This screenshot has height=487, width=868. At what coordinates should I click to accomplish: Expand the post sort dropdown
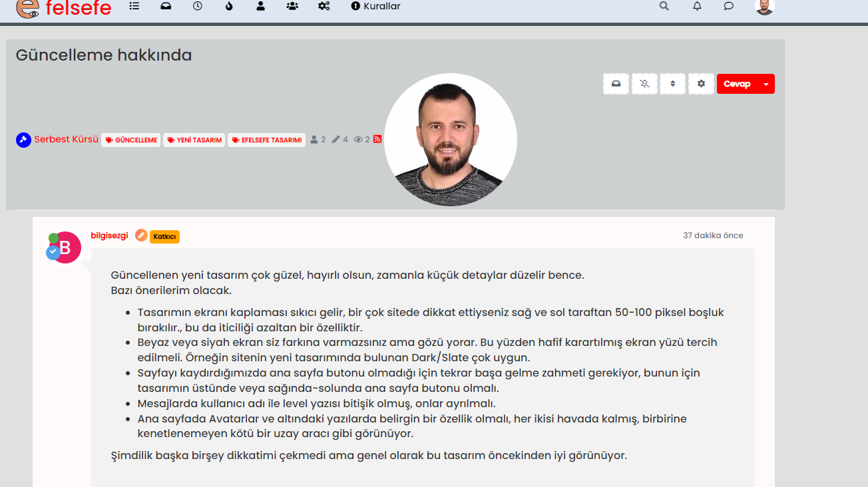(672, 84)
